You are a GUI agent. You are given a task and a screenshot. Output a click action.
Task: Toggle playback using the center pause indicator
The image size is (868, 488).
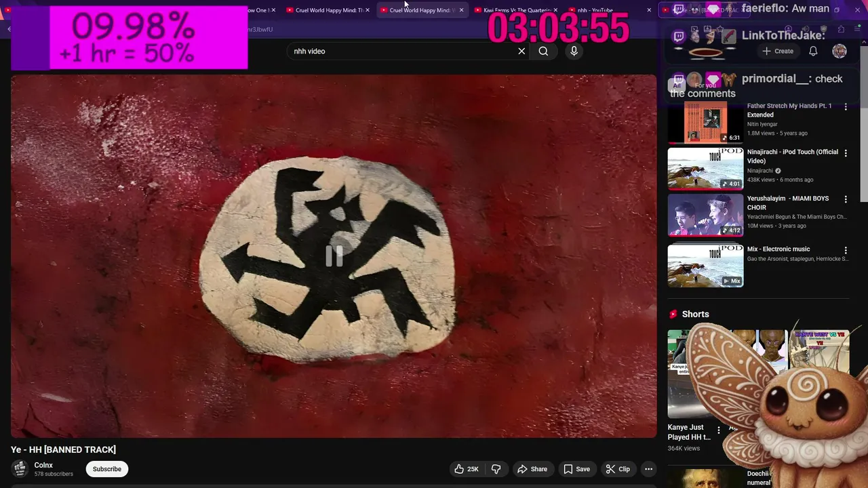(x=334, y=256)
